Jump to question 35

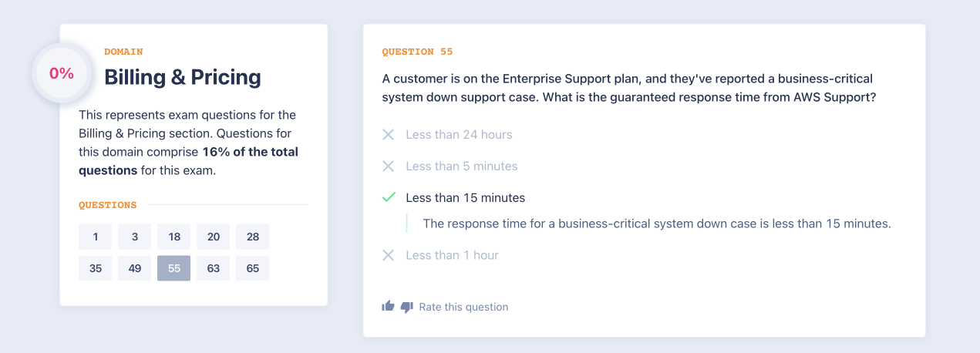(x=96, y=268)
